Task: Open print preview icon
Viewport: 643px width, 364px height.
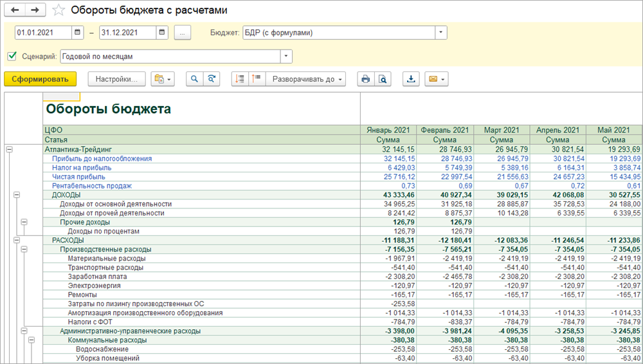Action: tap(383, 79)
